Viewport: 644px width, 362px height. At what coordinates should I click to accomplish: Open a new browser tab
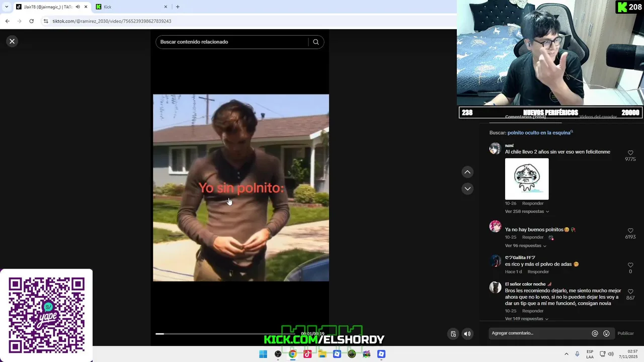coord(178,7)
